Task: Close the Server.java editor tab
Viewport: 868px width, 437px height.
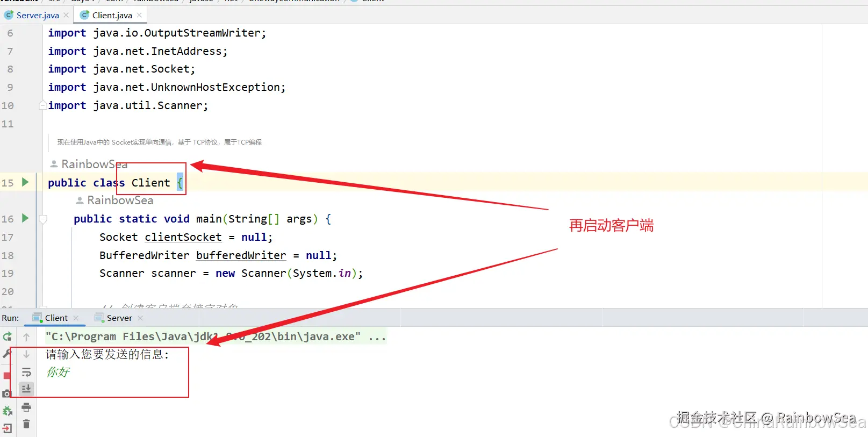Action: click(66, 15)
